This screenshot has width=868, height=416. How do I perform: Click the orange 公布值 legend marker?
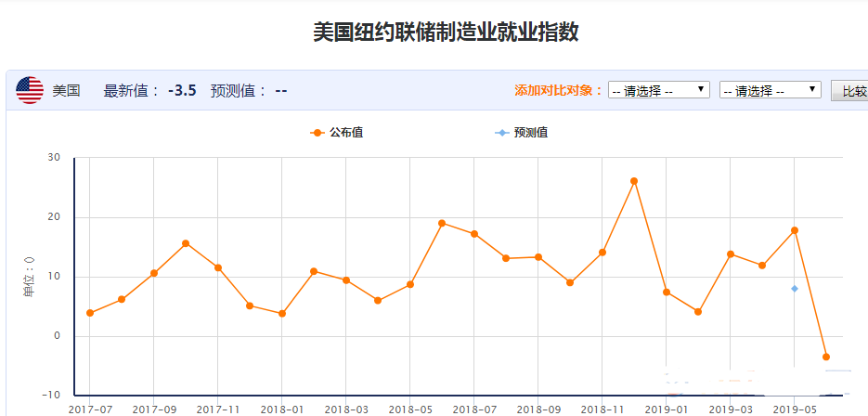[317, 133]
